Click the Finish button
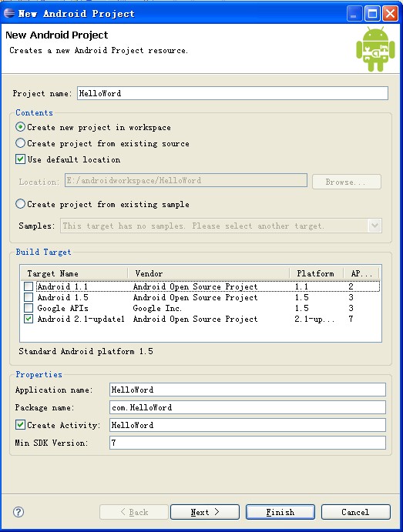Image resolution: width=403 pixels, height=532 pixels. pyautogui.click(x=280, y=512)
